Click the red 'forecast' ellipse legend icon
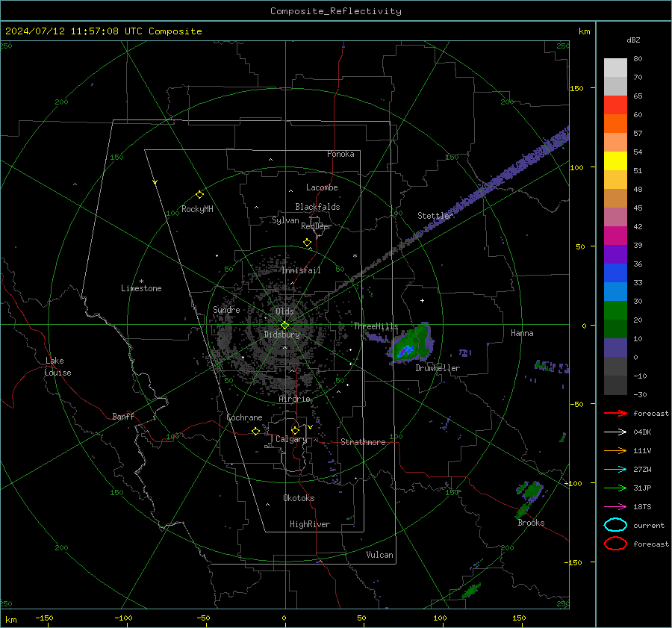The height and width of the screenshot is (628, 672). (x=615, y=544)
